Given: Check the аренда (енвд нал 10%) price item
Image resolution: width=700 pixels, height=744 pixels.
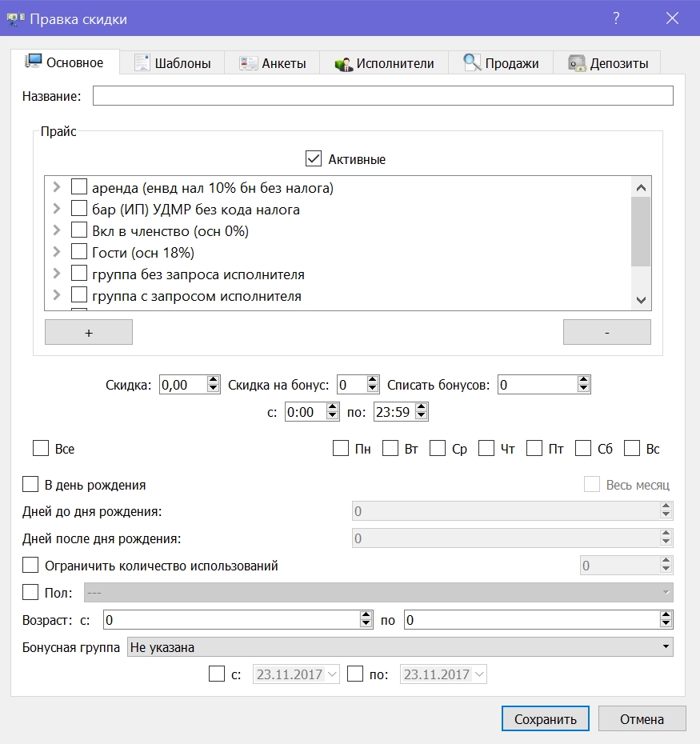Looking at the screenshot, I should coord(78,186).
